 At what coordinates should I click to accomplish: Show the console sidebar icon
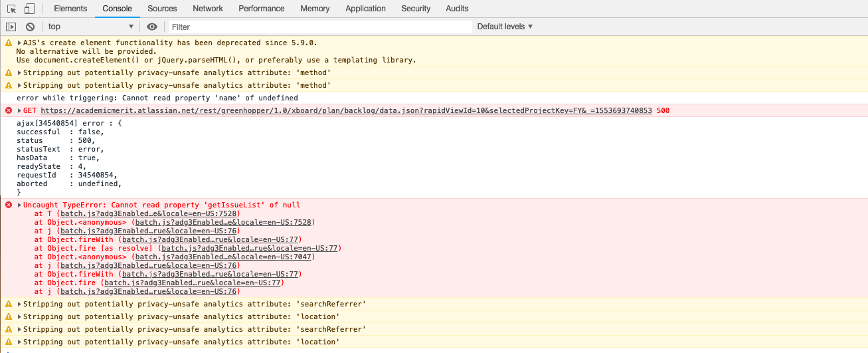coord(11,27)
